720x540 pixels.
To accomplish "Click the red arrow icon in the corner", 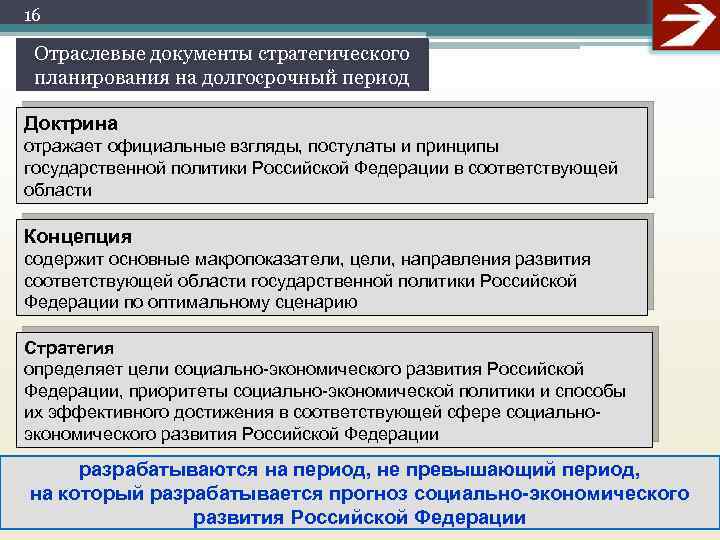I will tap(686, 25).
